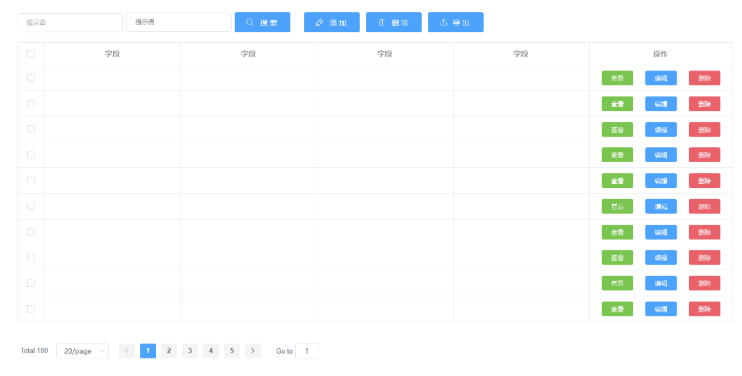Click blue 编辑 button in the seventh row
This screenshot has height=376, width=742.
pyautogui.click(x=661, y=232)
